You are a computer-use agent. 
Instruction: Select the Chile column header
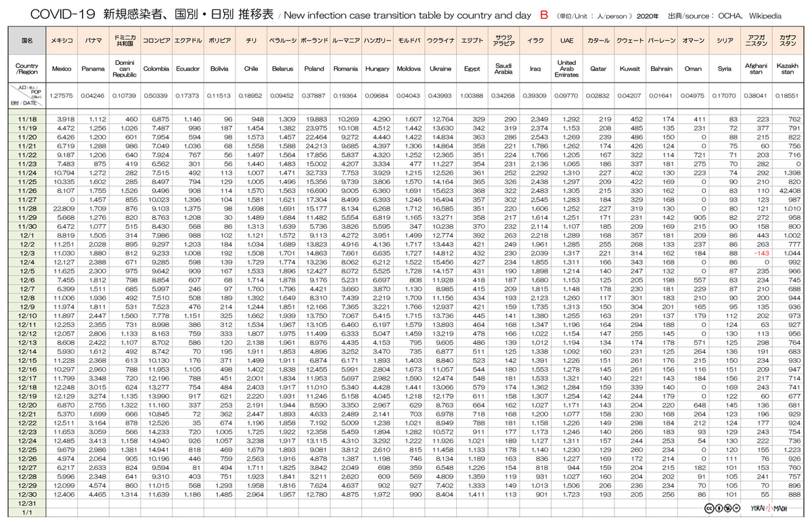(251, 68)
